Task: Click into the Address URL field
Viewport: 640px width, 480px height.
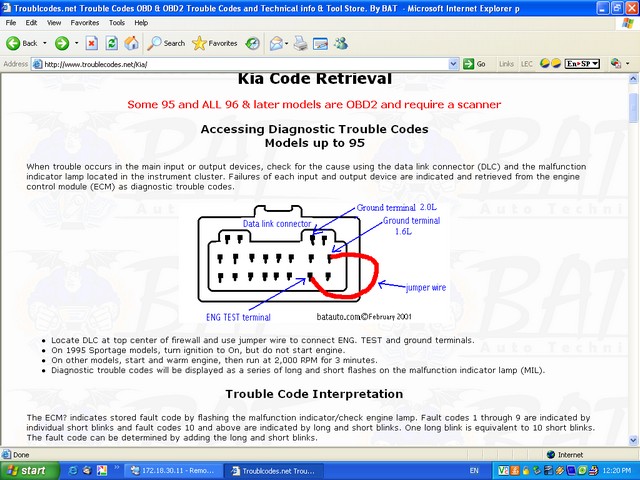Action: tap(245, 64)
